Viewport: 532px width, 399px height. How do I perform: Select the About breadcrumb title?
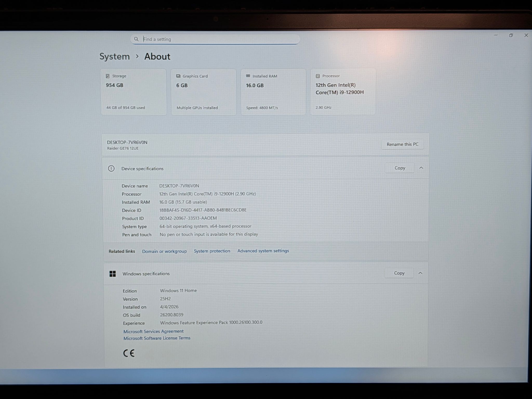tap(157, 56)
